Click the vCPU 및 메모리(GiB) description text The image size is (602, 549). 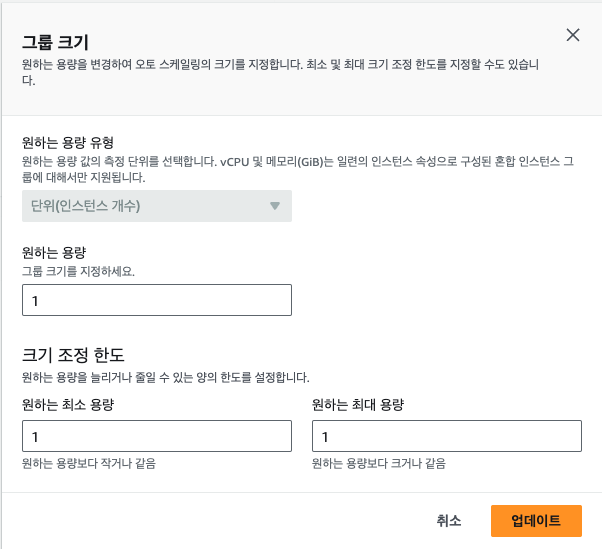pyautogui.click(x=298, y=169)
